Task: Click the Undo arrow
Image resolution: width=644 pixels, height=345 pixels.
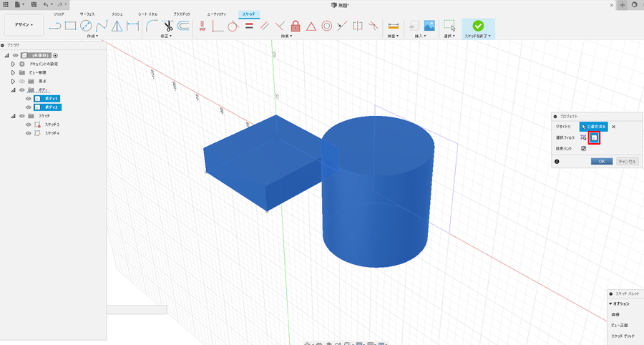Action: (x=45, y=4)
